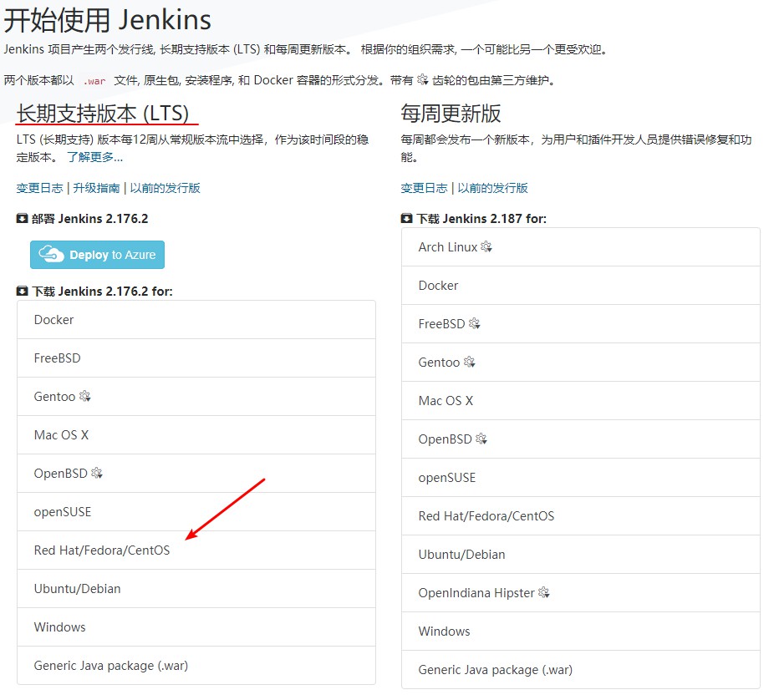Screen dimensions: 774x700
Task: Select Generic Java package (.war) in LTS list
Action: click(x=196, y=666)
